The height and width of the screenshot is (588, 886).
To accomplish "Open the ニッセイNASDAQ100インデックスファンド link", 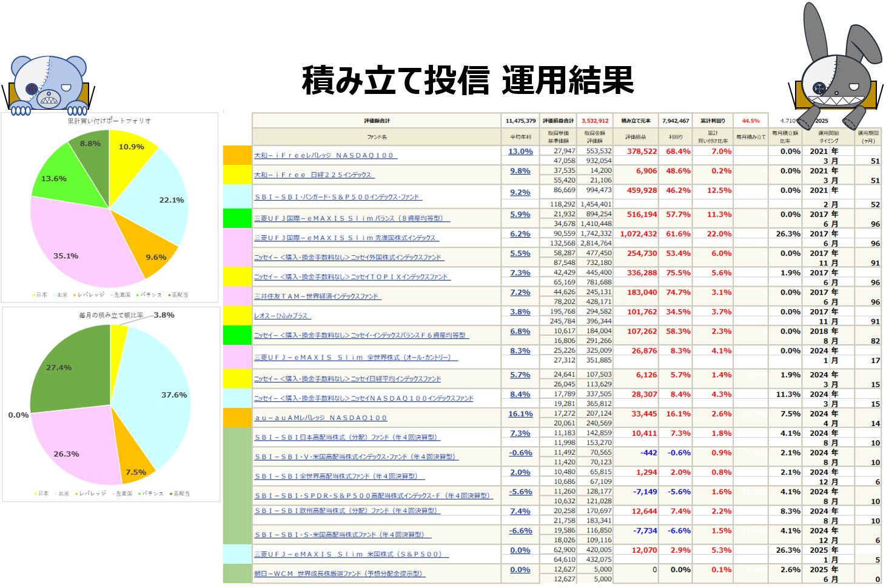I will (x=364, y=398).
